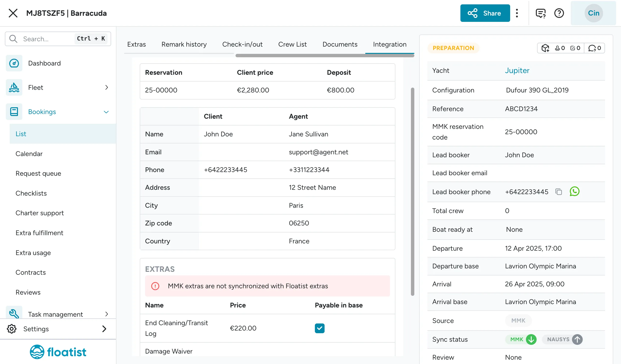Open the feedback chat icon in header
Screen dimensions: 621x364
tap(541, 13)
